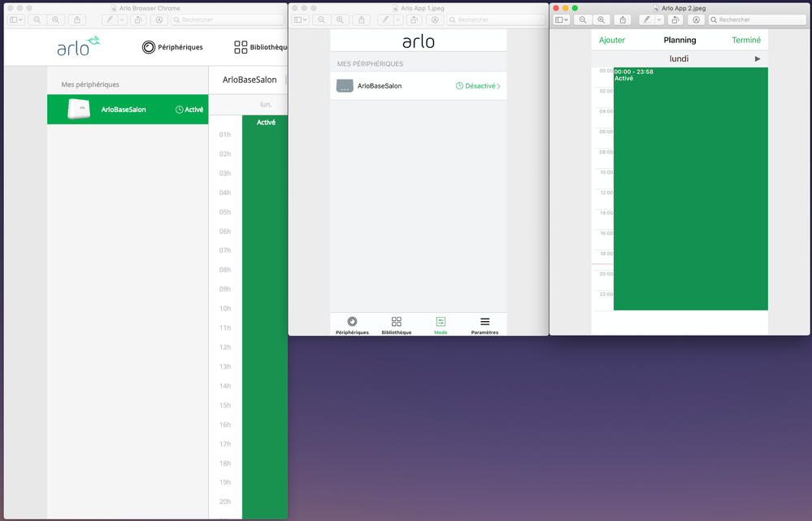This screenshot has height=521, width=812.
Task: Select the highlight pen in Arlo App 1.jpeg
Action: click(385, 20)
